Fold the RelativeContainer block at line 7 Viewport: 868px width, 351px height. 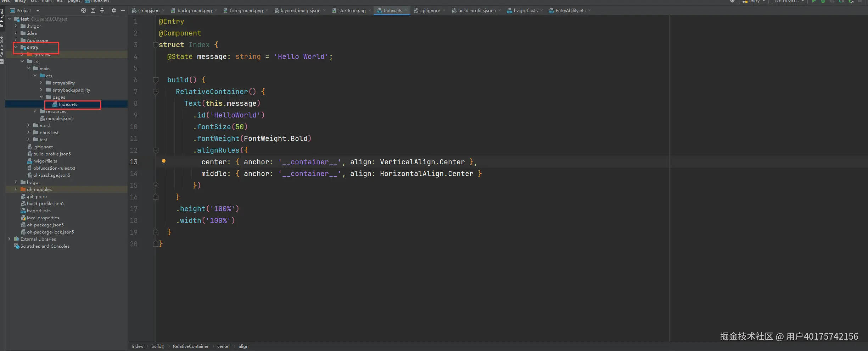pos(156,92)
